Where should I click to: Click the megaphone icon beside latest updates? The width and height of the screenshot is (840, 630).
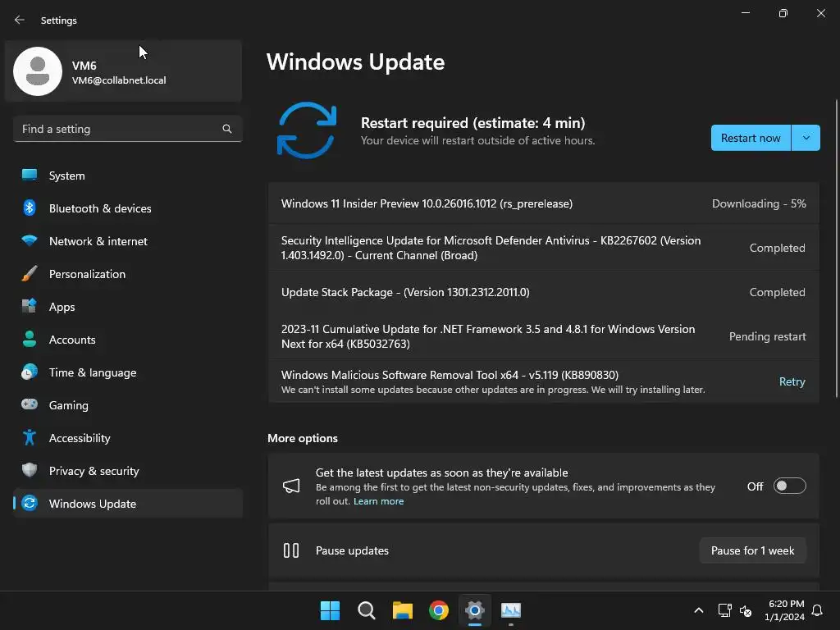(291, 486)
